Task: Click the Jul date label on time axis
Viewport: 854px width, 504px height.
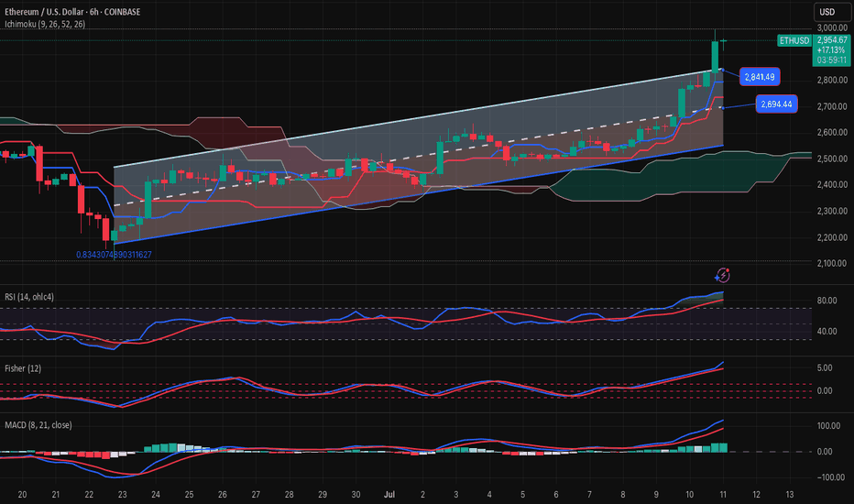Action: 389,495
